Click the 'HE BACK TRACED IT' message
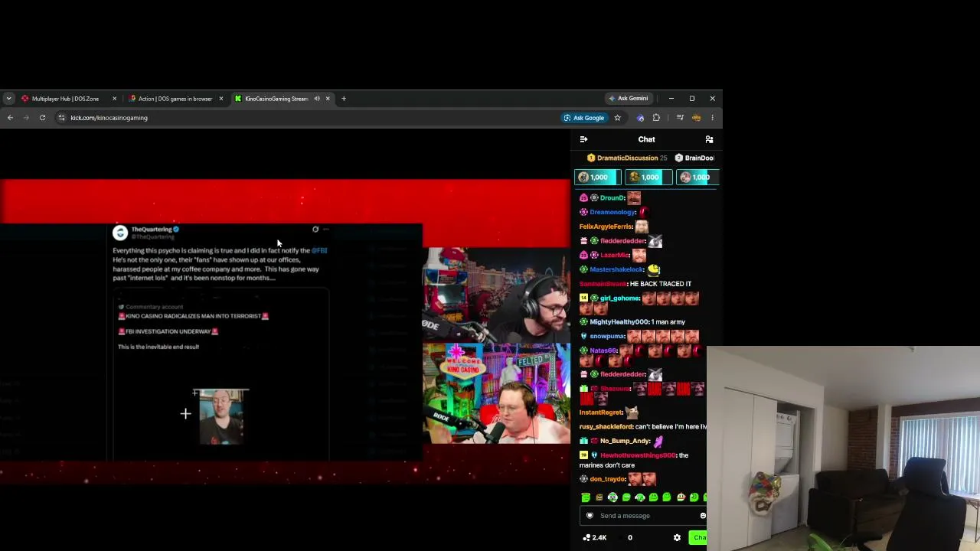Image resolution: width=980 pixels, height=551 pixels. click(660, 284)
